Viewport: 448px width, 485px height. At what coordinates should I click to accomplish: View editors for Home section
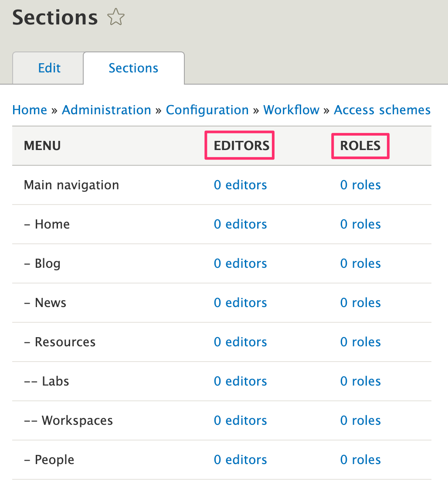pos(240,224)
